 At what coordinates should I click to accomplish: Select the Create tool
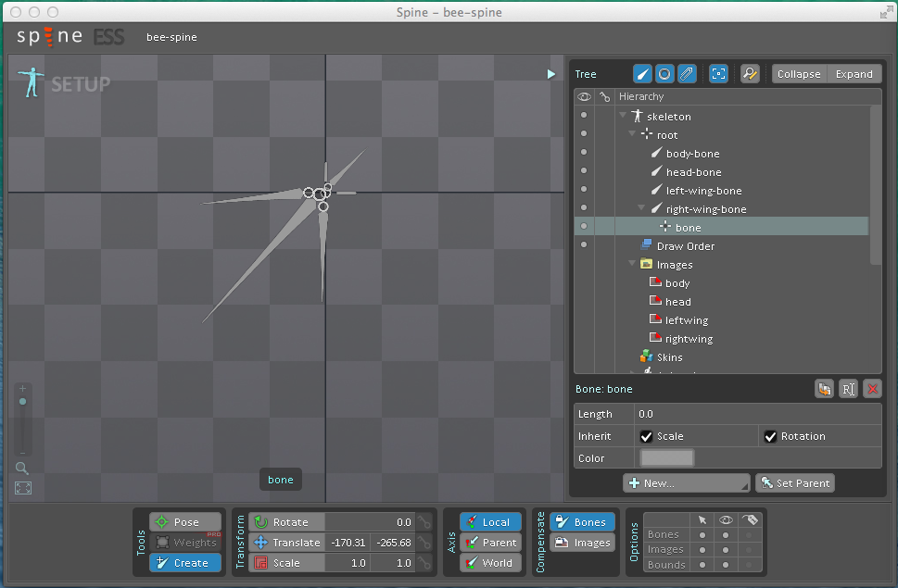pos(185,563)
